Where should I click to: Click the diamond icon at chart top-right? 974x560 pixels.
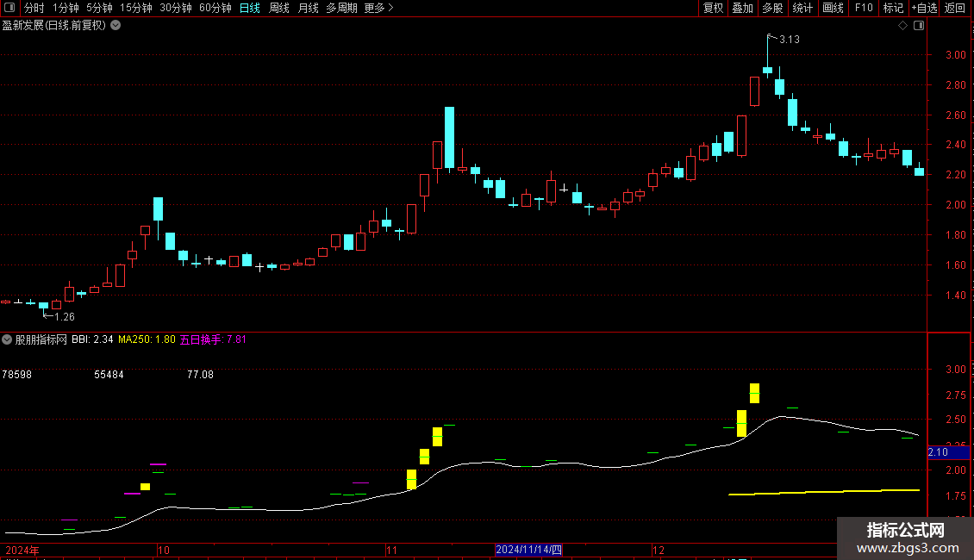click(x=903, y=26)
